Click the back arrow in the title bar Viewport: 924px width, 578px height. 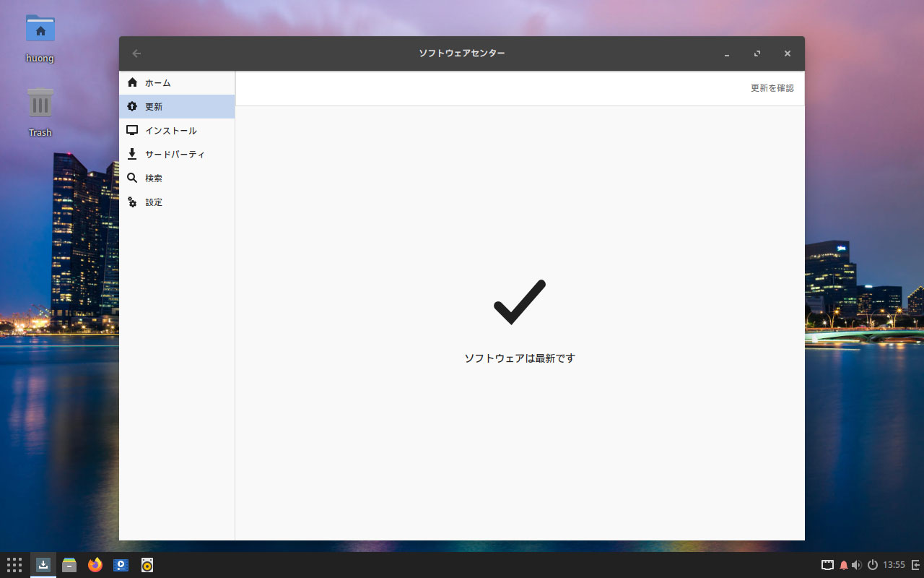[136, 53]
